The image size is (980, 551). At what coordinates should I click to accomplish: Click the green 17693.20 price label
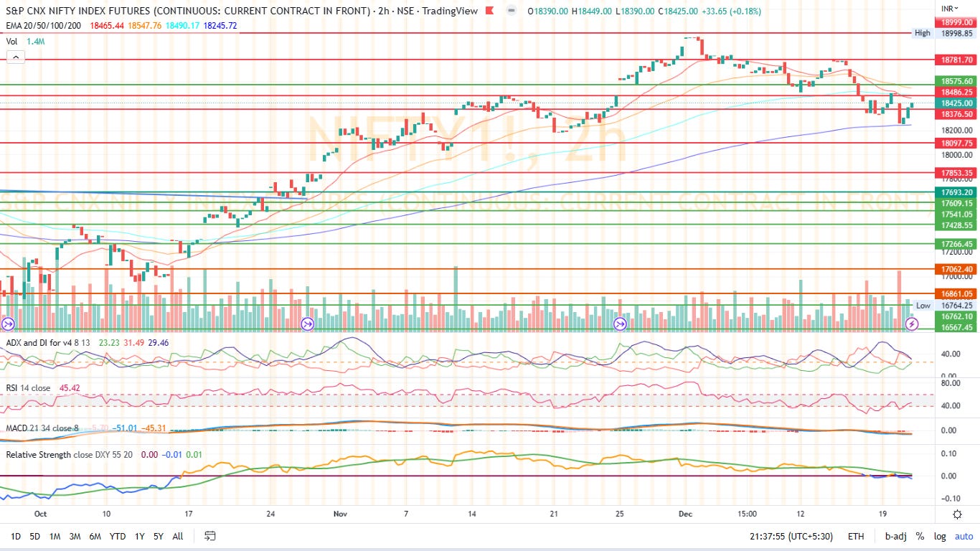tap(957, 192)
